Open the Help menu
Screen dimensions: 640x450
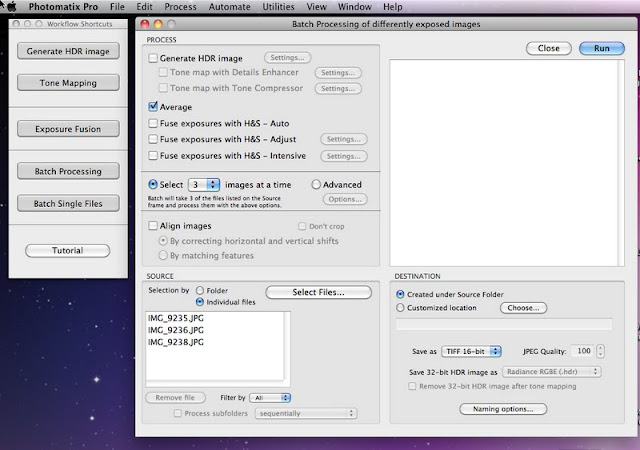click(x=393, y=7)
